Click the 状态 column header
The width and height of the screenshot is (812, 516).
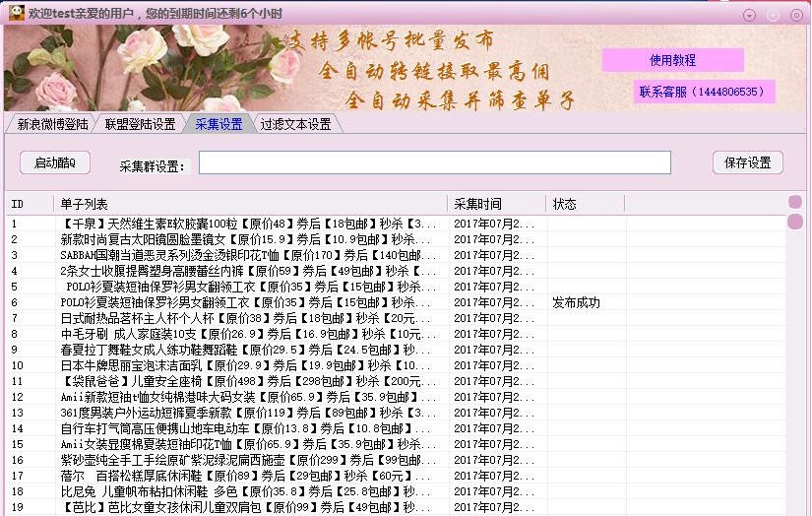586,204
